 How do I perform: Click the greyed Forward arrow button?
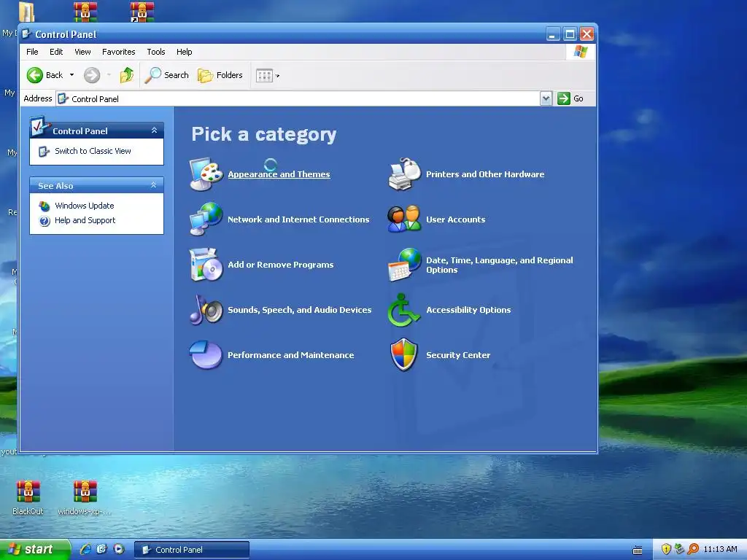(92, 75)
